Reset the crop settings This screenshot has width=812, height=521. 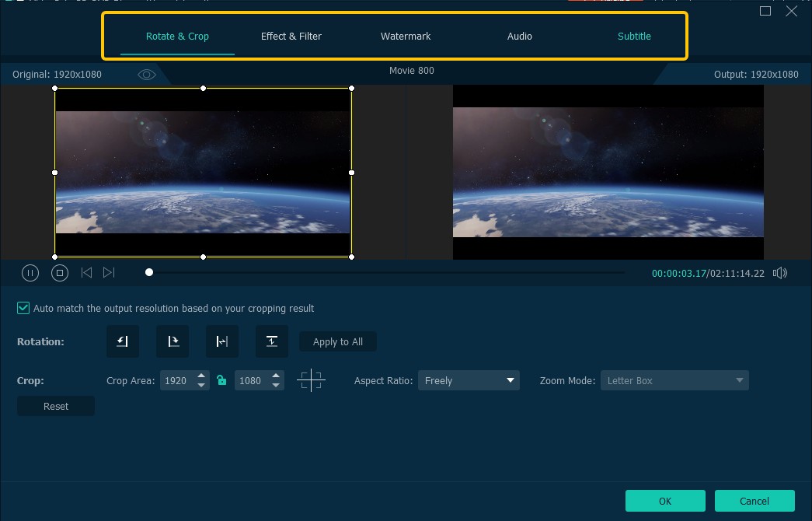pyautogui.click(x=55, y=405)
